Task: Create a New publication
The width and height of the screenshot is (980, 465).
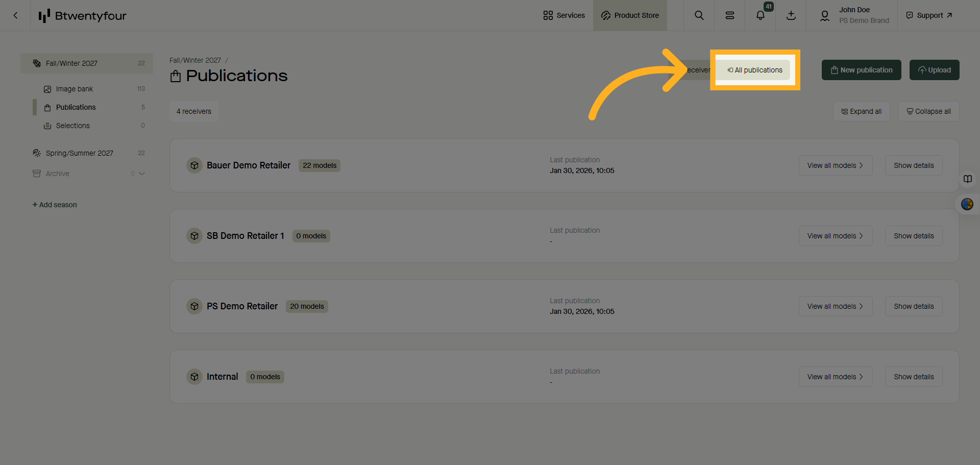Action: 861,69
